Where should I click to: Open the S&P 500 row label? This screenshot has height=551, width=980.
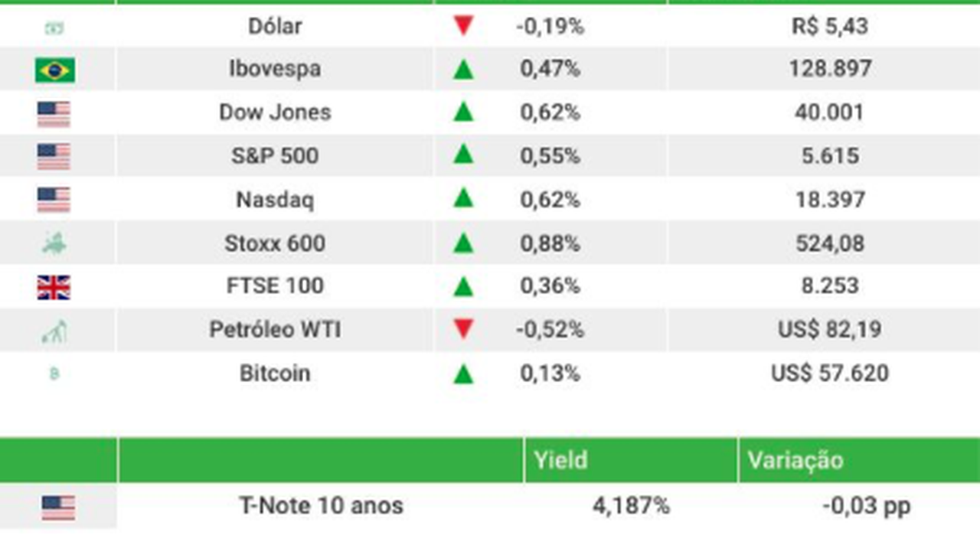click(275, 156)
